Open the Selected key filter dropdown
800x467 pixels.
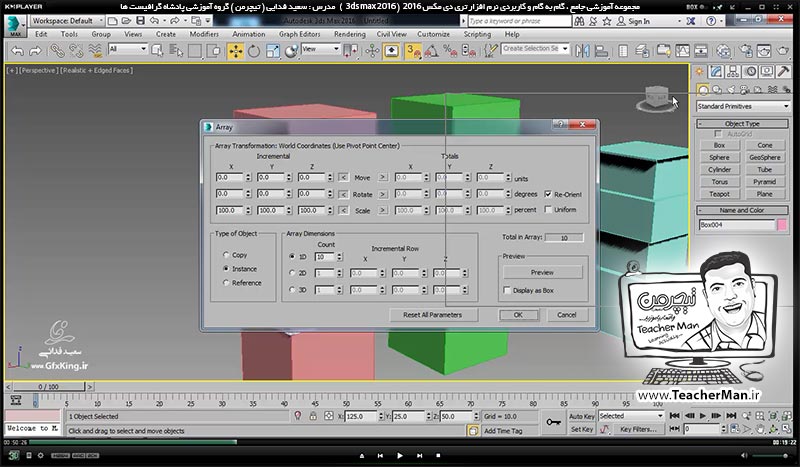point(631,416)
